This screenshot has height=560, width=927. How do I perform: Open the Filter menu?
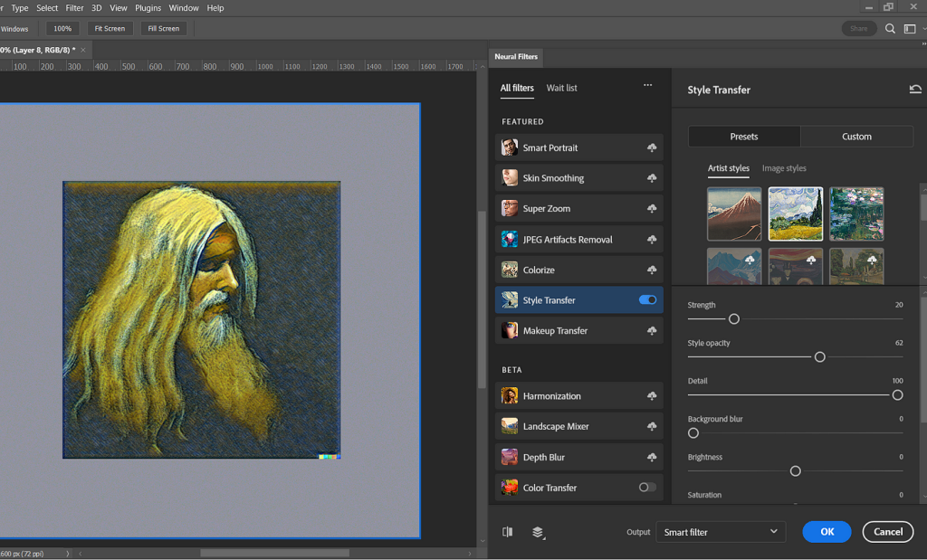(74, 7)
